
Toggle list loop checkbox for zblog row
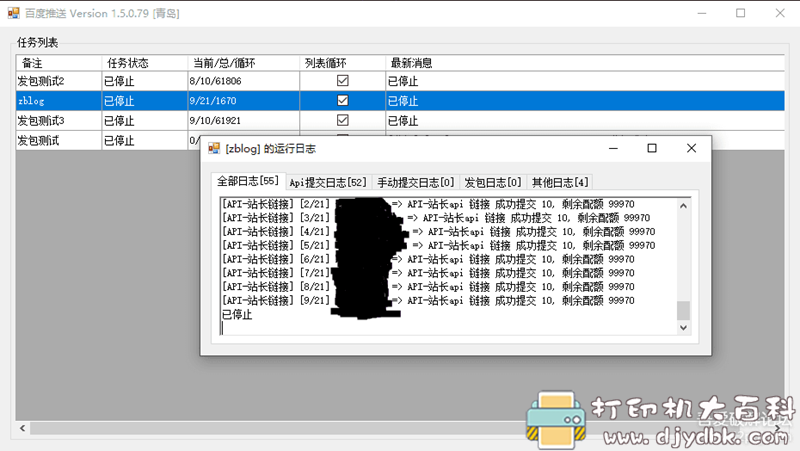(x=343, y=101)
